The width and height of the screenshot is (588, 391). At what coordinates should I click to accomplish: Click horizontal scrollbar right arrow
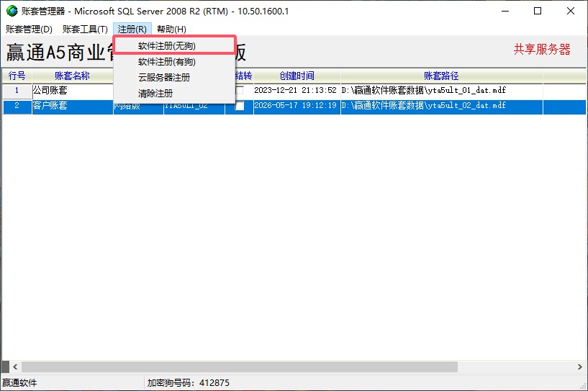coord(580,367)
